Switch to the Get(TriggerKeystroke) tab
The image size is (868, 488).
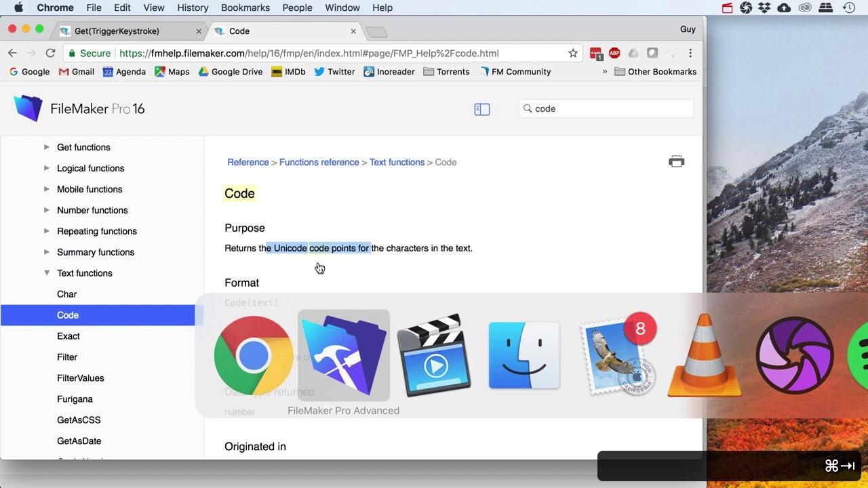coord(130,31)
